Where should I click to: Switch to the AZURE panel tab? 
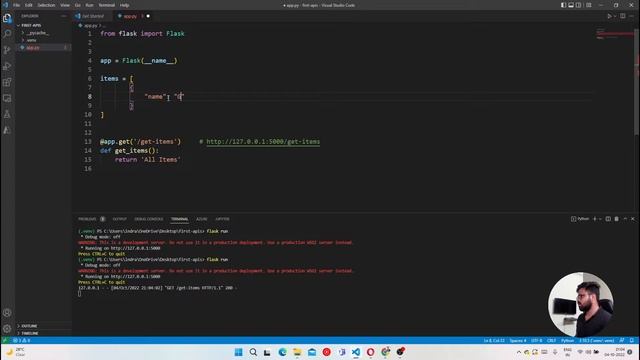pos(202,219)
